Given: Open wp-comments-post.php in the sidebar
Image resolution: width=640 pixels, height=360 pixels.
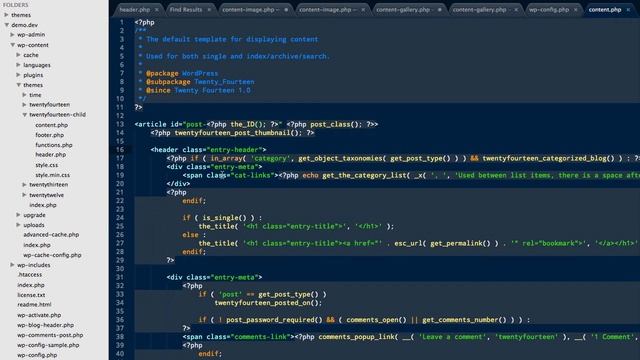Looking at the screenshot, I should (50, 335).
